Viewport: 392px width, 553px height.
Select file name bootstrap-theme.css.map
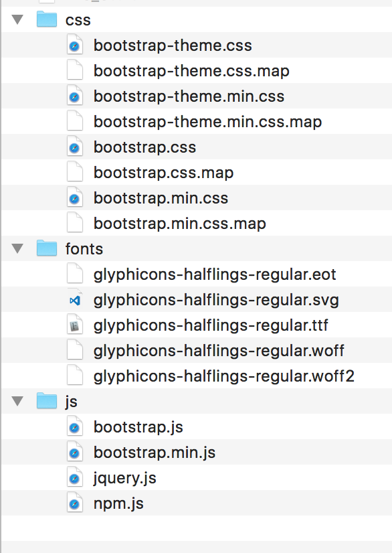coord(191,71)
